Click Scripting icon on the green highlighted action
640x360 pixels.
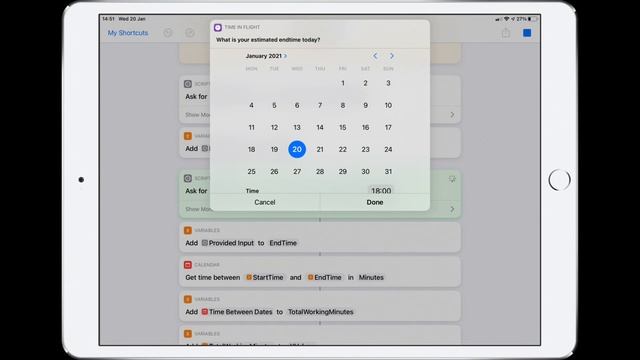(x=188, y=178)
